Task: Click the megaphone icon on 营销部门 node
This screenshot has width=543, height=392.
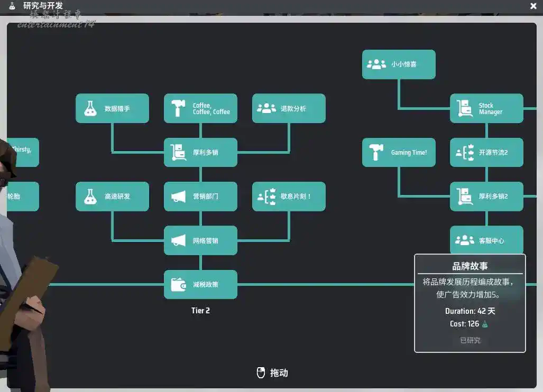Action: point(178,197)
